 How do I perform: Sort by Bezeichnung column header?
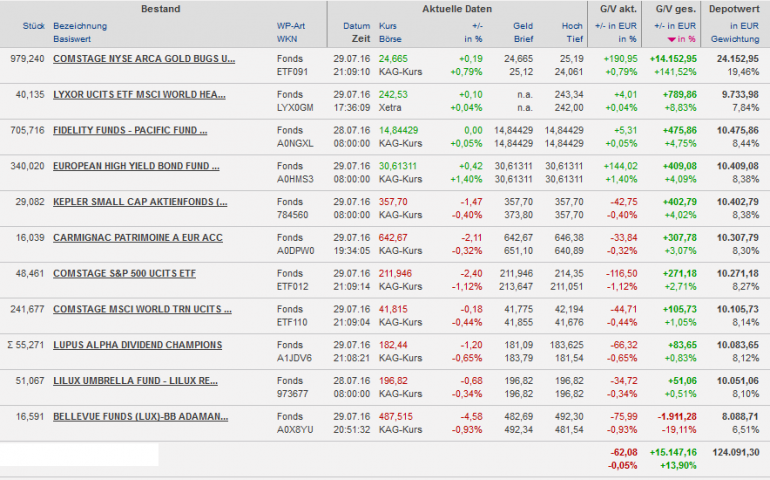82,24
